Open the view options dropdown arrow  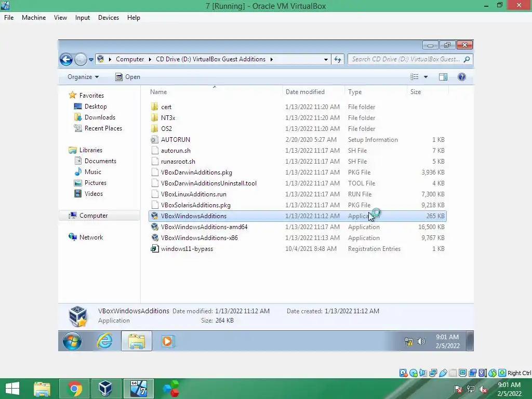point(426,77)
